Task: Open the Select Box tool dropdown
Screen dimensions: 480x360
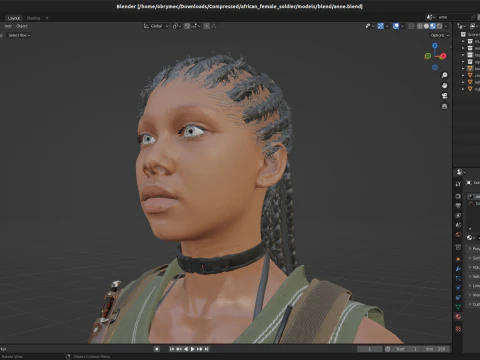Action: click(x=19, y=35)
